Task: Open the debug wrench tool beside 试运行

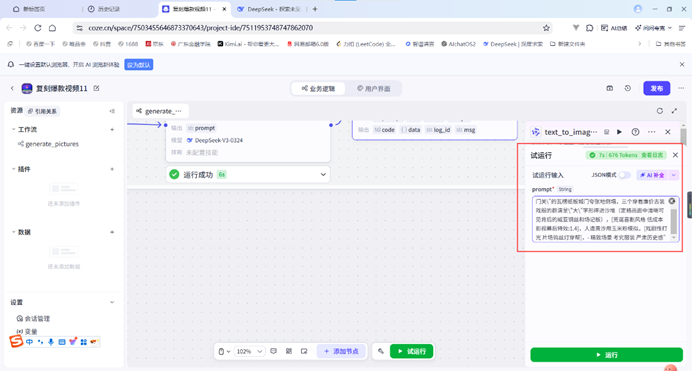Action: click(x=381, y=351)
